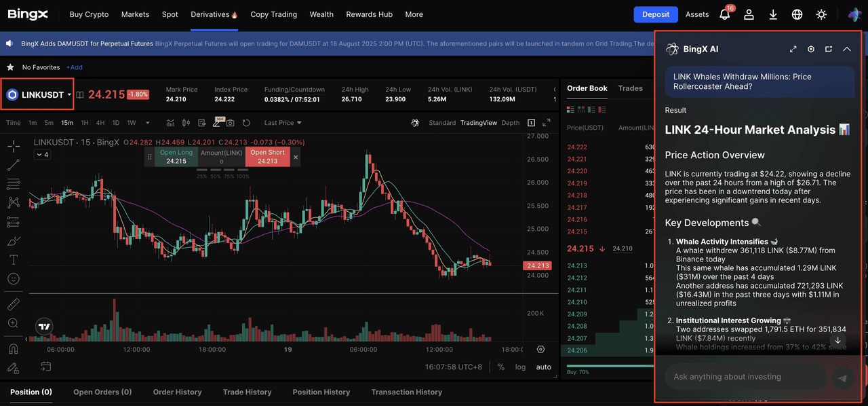Open the More menu
The width and height of the screenshot is (868, 406).
tap(414, 14)
